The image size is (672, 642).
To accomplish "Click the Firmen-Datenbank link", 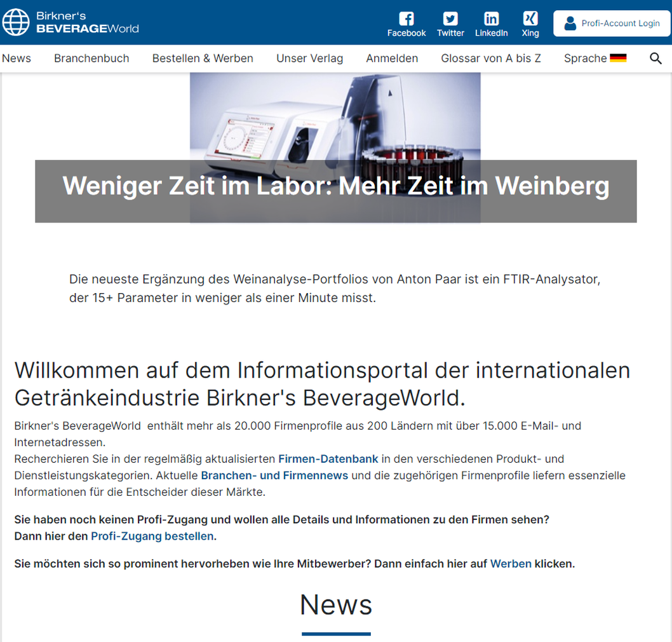I will 328,459.
